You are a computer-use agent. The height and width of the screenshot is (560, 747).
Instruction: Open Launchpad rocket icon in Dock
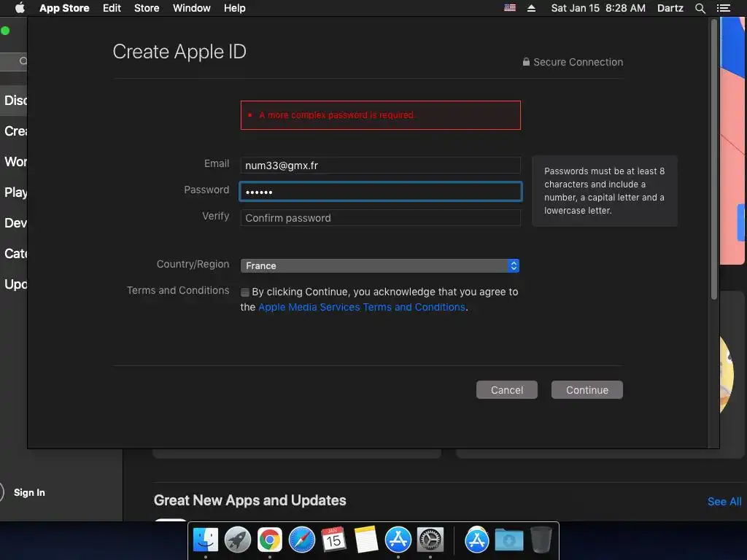pos(237,540)
